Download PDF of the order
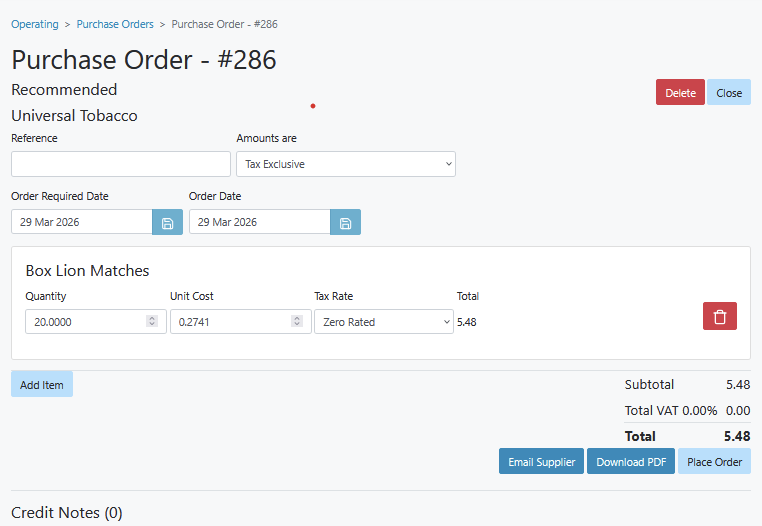Image resolution: width=762 pixels, height=526 pixels. pyautogui.click(x=631, y=461)
